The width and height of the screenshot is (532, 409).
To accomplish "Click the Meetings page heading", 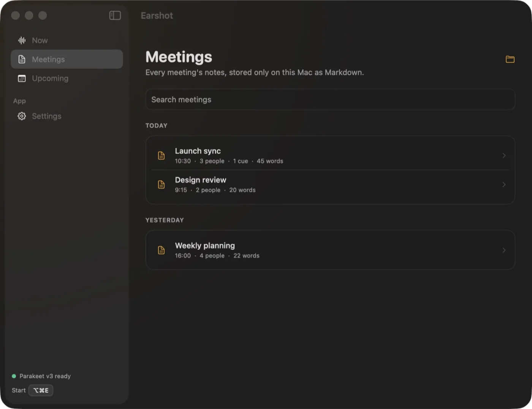I will coord(179,57).
